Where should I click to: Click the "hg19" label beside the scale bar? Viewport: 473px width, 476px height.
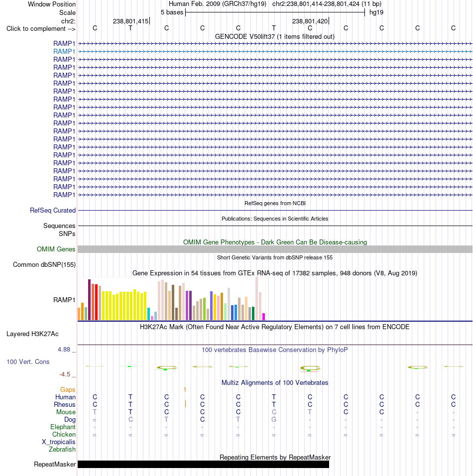376,12
